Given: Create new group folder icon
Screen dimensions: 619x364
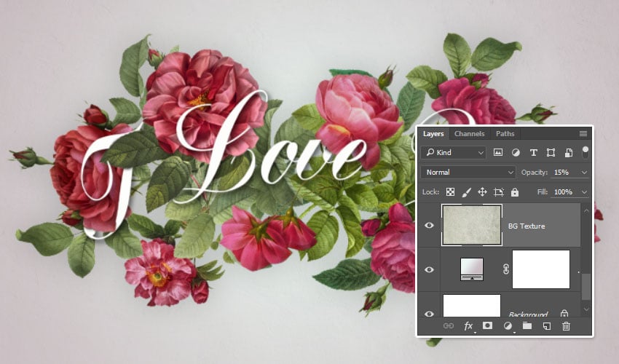Looking at the screenshot, I should (x=527, y=325).
